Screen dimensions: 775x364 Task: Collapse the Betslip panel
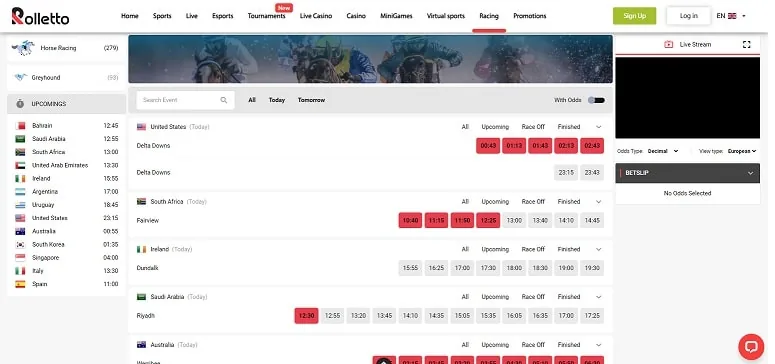(750, 173)
